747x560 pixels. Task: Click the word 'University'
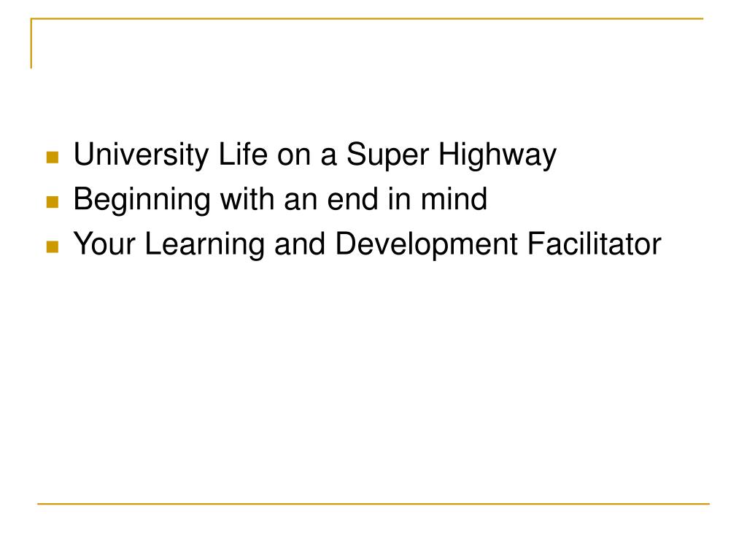pyautogui.click(x=141, y=155)
